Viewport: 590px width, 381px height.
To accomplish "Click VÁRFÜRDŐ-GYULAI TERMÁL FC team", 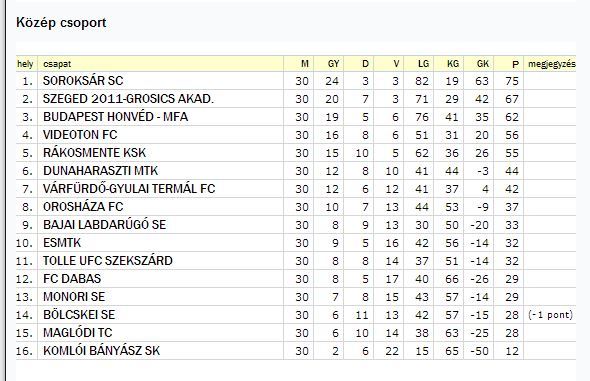I will point(129,188).
